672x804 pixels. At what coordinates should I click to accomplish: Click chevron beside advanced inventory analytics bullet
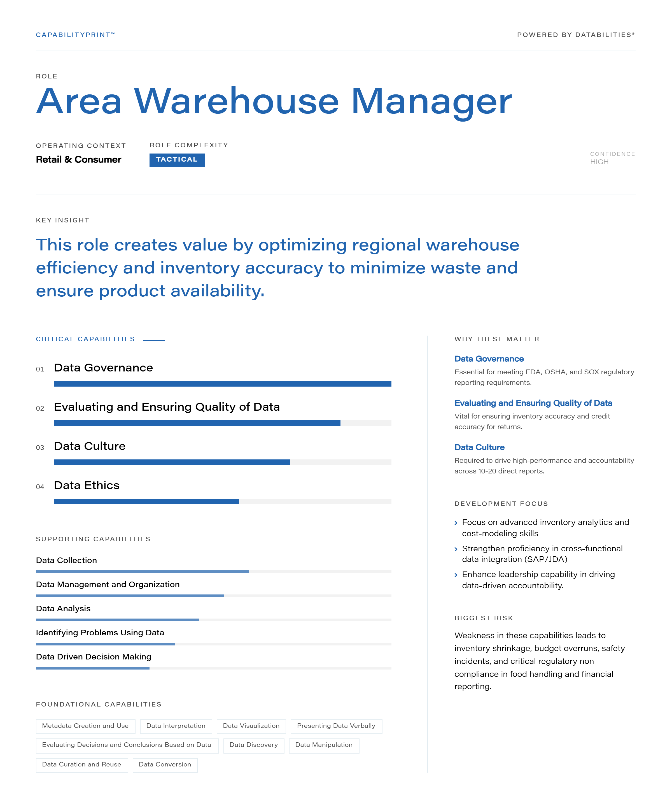coord(456,523)
